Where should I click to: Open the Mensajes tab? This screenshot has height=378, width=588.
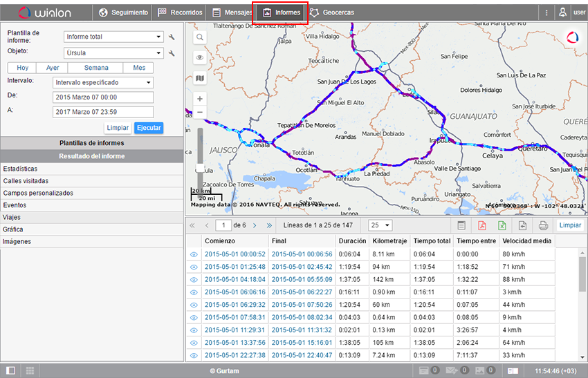tap(232, 12)
